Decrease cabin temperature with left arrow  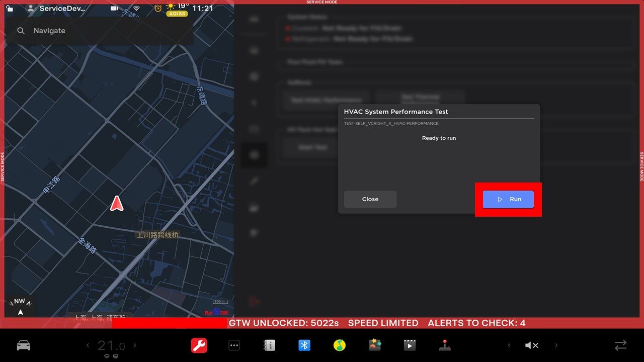[88, 345]
